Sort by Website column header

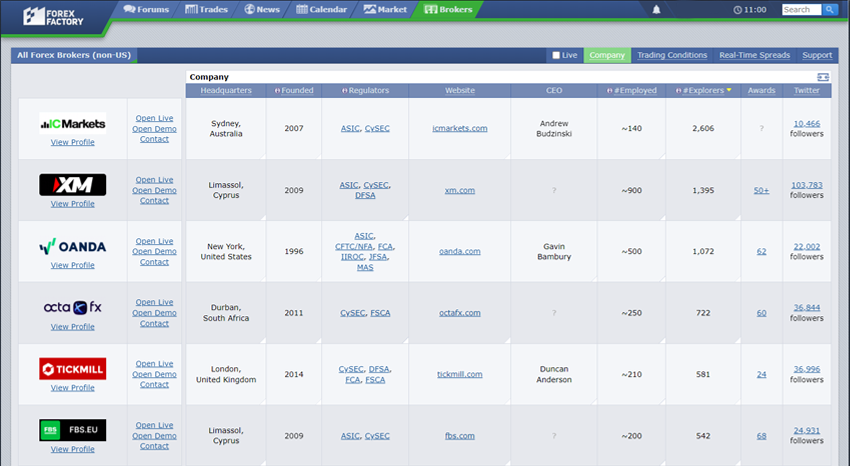coord(460,90)
